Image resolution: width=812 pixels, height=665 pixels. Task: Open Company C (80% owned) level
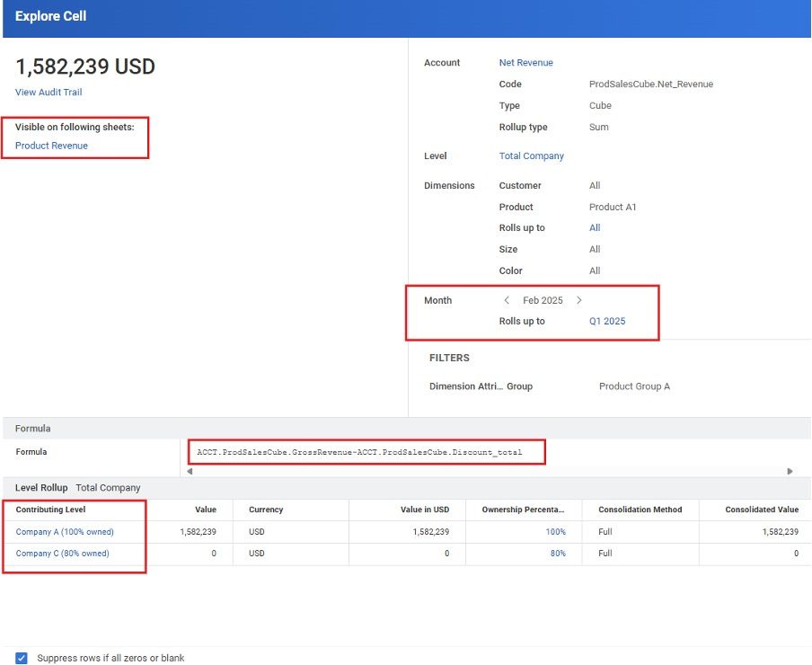(62, 554)
